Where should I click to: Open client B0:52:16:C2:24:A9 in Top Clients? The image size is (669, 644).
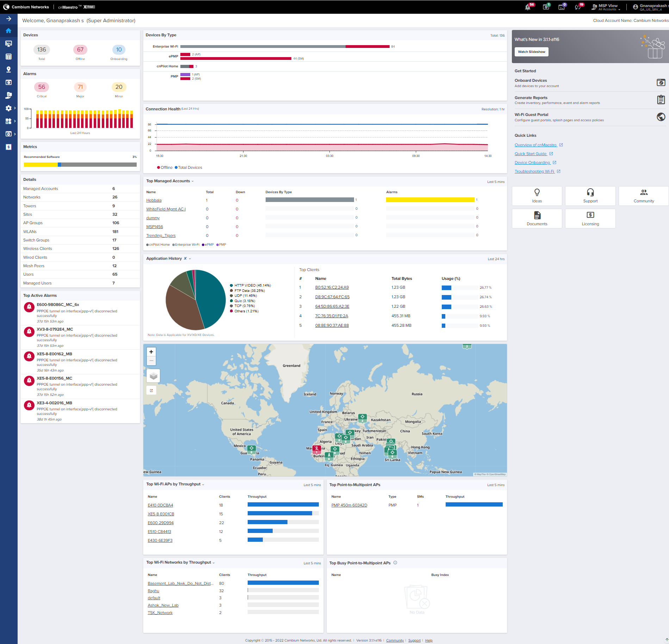coord(332,288)
